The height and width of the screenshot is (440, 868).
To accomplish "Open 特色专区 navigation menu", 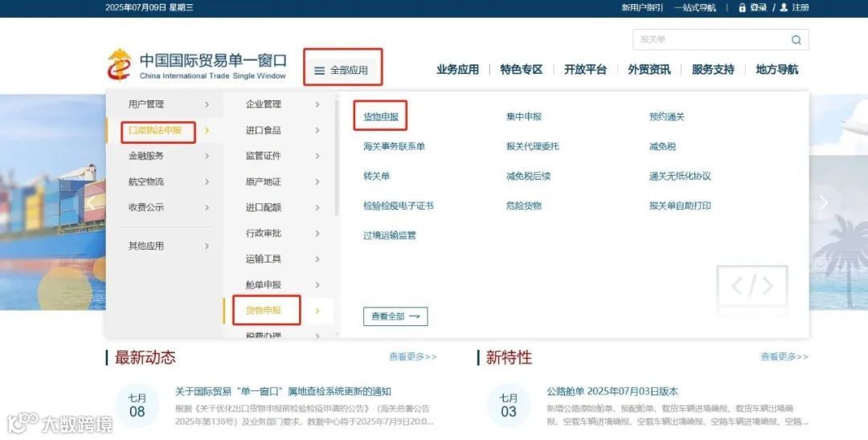I will pos(521,70).
